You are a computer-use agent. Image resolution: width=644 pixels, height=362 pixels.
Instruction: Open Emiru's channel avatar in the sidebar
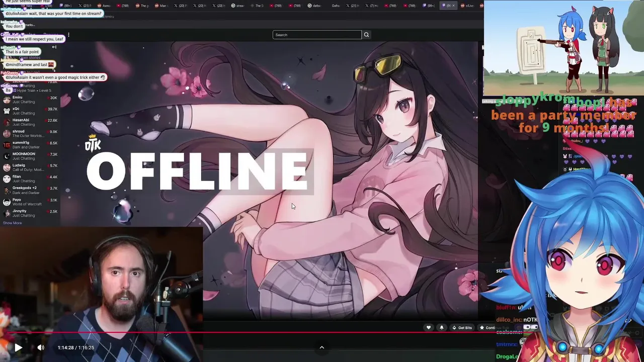(7, 100)
